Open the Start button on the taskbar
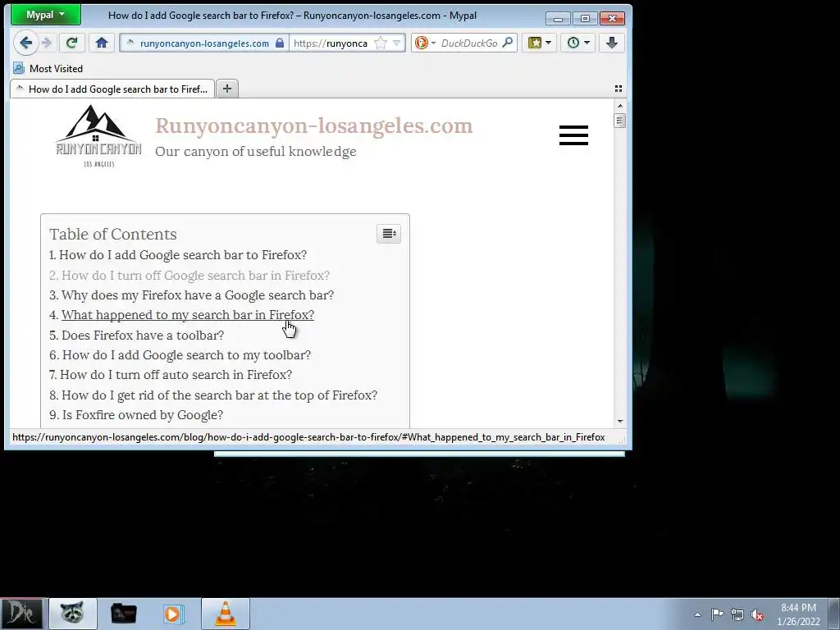The width and height of the screenshot is (840, 630). pyautogui.click(x=22, y=614)
